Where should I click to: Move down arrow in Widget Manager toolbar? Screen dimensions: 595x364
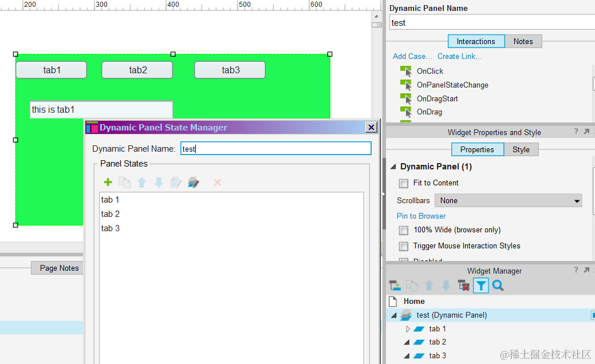[446, 285]
